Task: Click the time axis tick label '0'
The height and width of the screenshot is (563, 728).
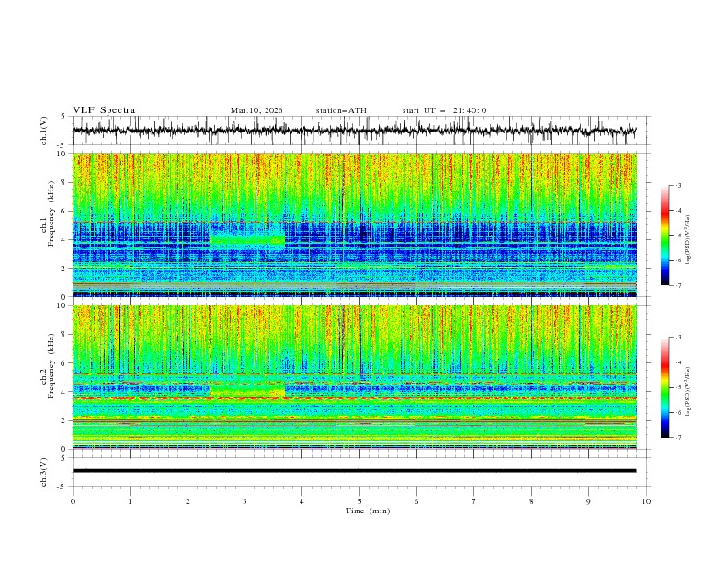Action: click(73, 501)
